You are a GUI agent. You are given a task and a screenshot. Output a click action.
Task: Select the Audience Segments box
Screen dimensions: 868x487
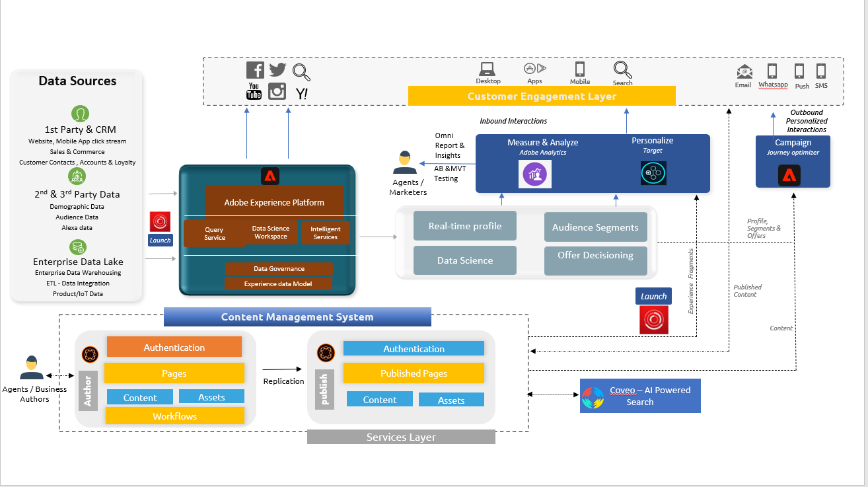(595, 227)
